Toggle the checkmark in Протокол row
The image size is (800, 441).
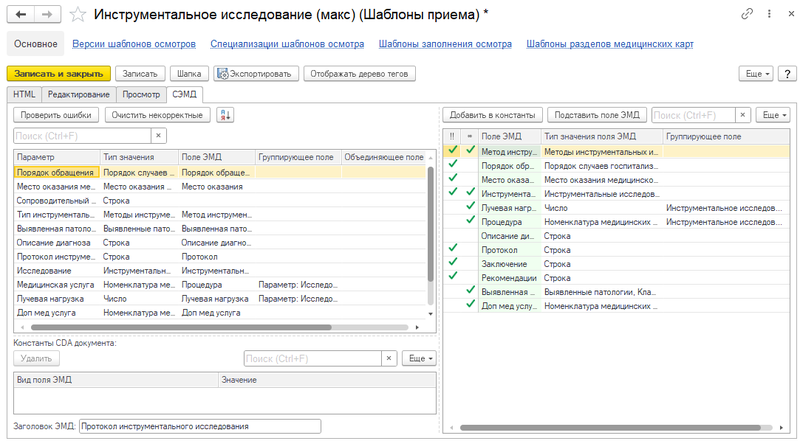(453, 248)
